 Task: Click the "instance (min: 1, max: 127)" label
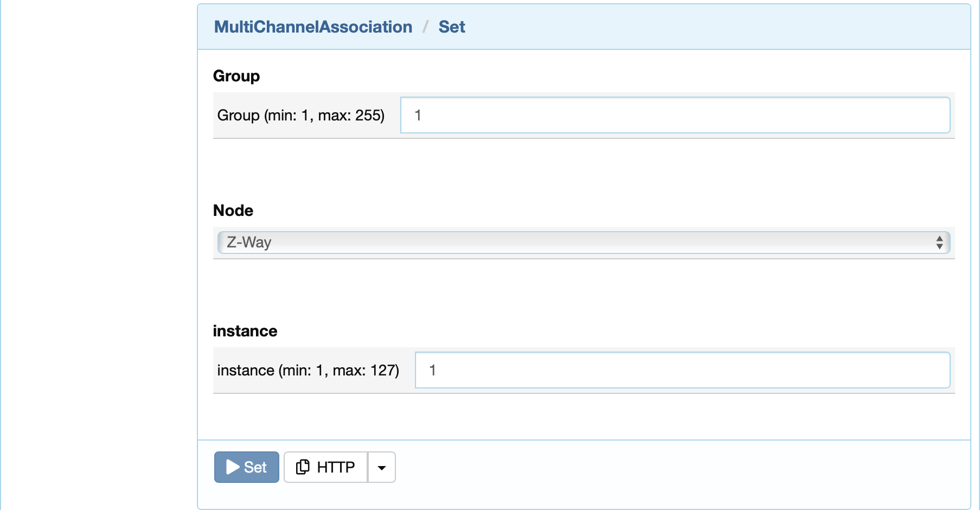coord(308,370)
